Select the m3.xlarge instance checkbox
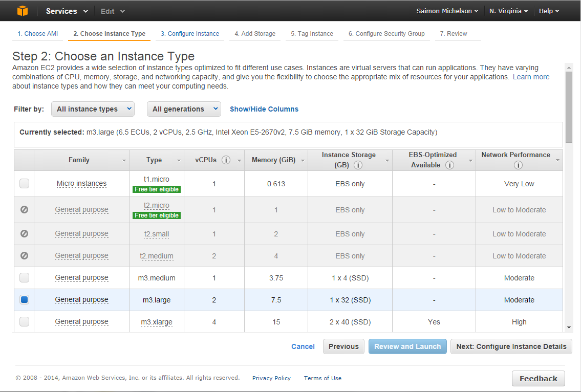The height and width of the screenshot is (392, 581). click(x=24, y=321)
